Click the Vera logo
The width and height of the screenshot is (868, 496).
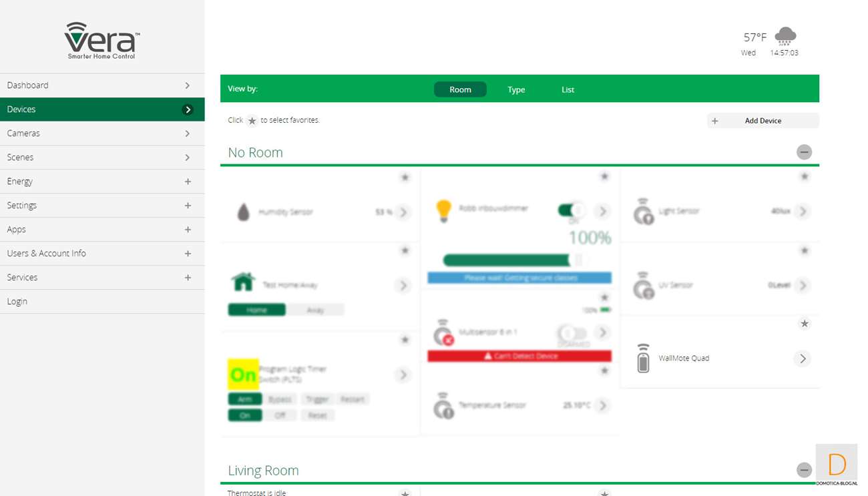[101, 40]
